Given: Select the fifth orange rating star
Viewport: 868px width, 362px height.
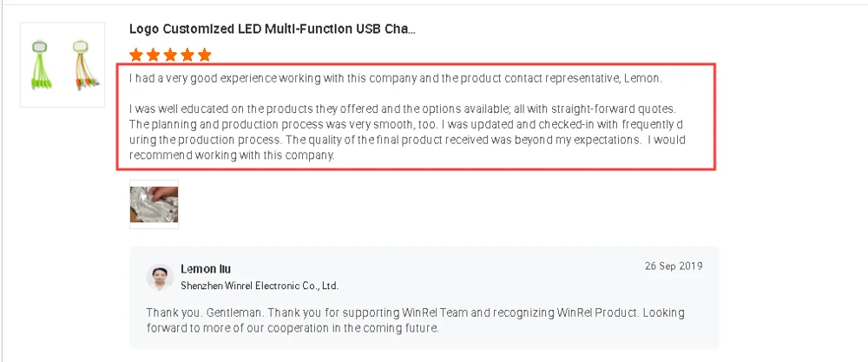Looking at the screenshot, I should tap(205, 56).
